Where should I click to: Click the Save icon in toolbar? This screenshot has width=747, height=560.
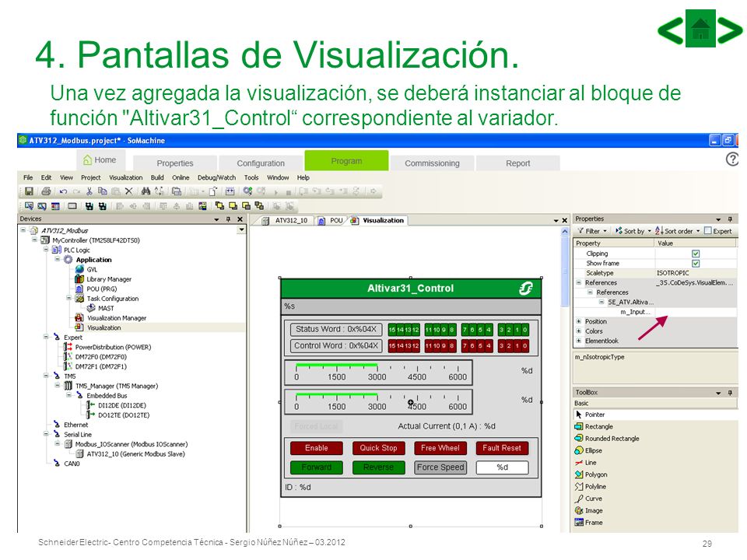(29, 191)
